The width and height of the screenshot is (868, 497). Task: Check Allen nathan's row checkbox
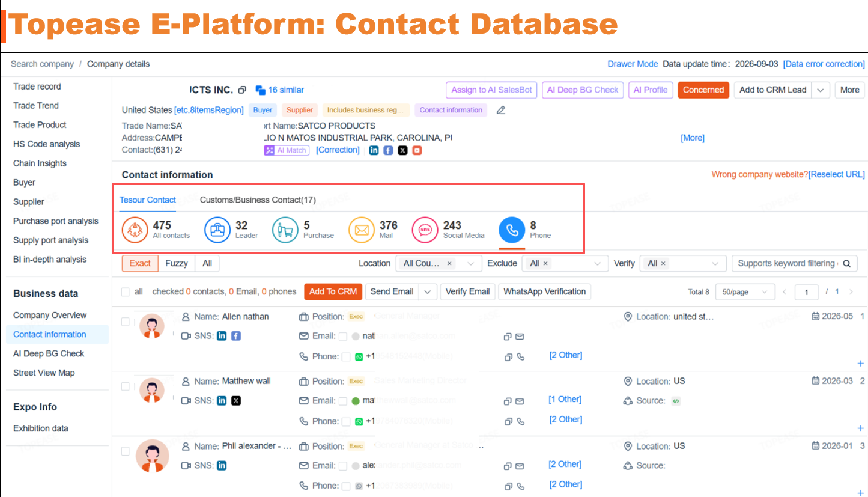(126, 322)
